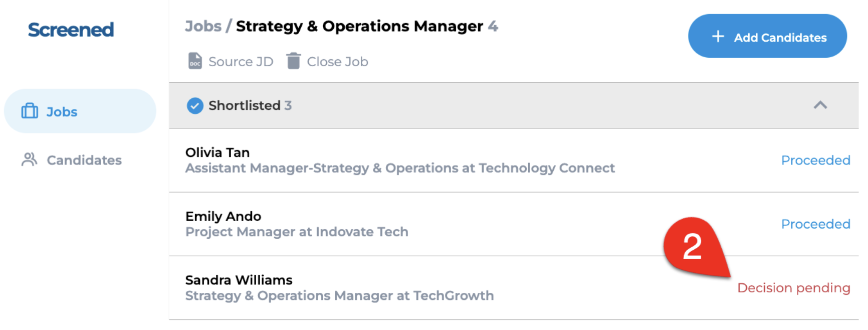Viewport: 868px width, 330px height.
Task: Open Emily Ando's candidate entry
Action: click(514, 224)
